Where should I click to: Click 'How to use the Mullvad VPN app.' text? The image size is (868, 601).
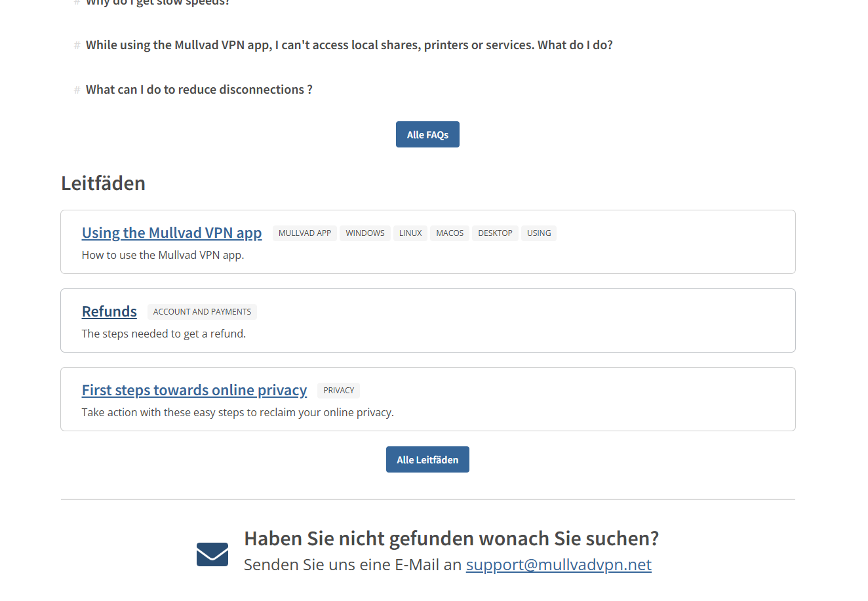coord(163,255)
